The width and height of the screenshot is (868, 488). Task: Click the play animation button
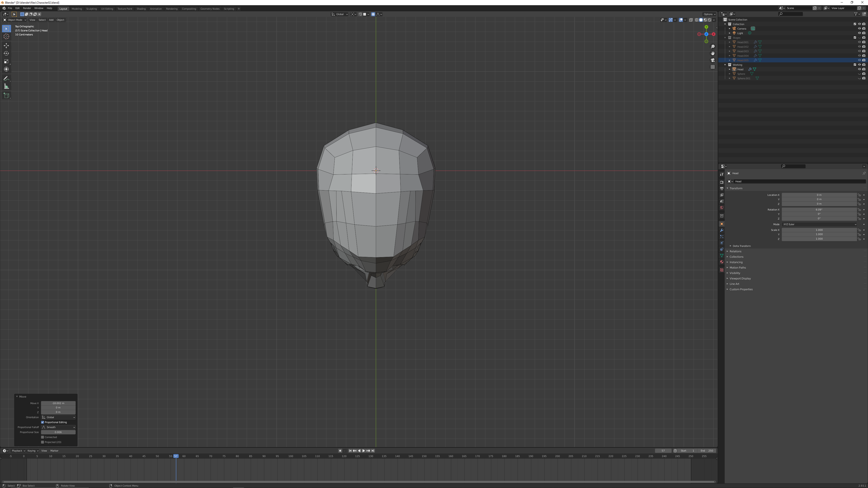tap(363, 451)
